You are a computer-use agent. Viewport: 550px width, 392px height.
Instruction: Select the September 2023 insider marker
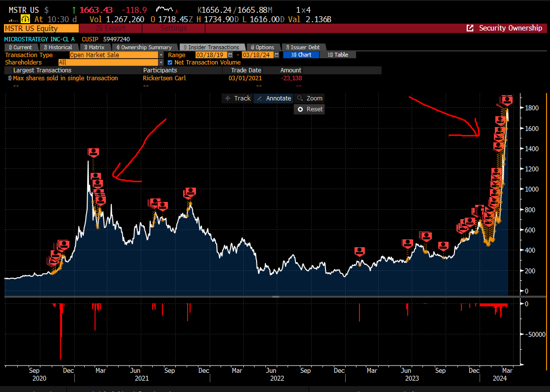[x=444, y=246]
